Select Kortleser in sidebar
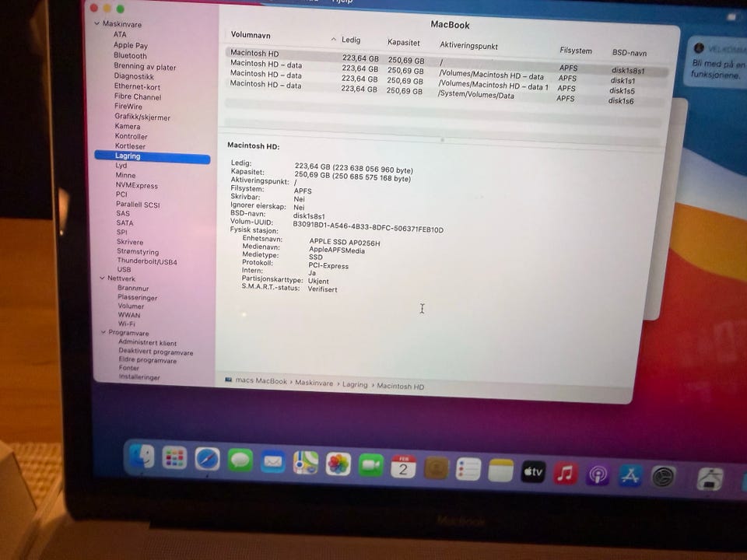This screenshot has height=560, width=747. click(x=130, y=146)
